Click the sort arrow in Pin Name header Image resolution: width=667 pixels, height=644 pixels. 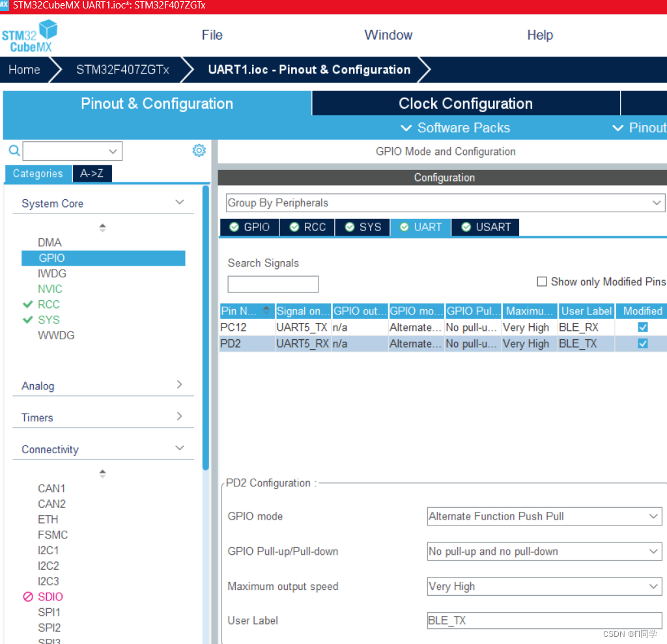click(x=266, y=311)
